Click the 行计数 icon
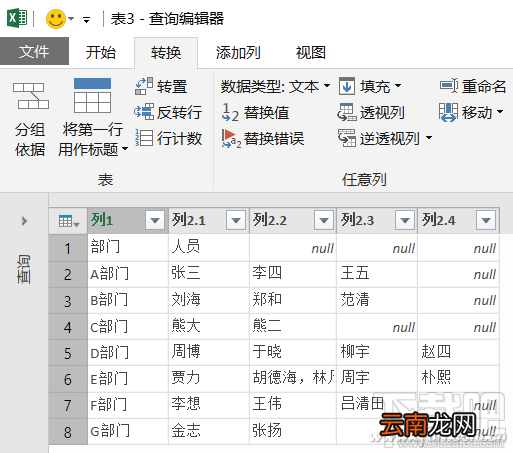 pos(144,138)
